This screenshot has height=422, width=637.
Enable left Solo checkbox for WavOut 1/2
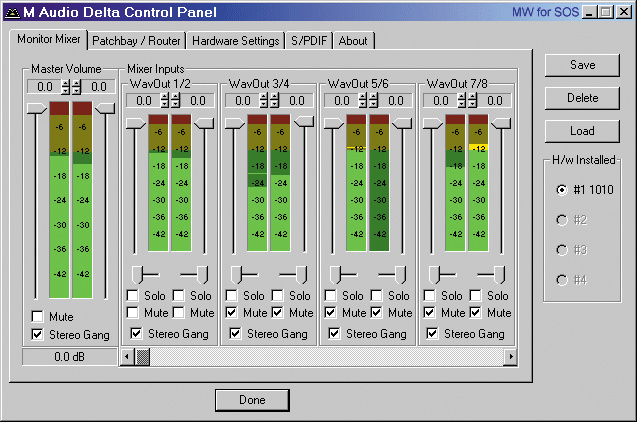pyautogui.click(x=133, y=296)
